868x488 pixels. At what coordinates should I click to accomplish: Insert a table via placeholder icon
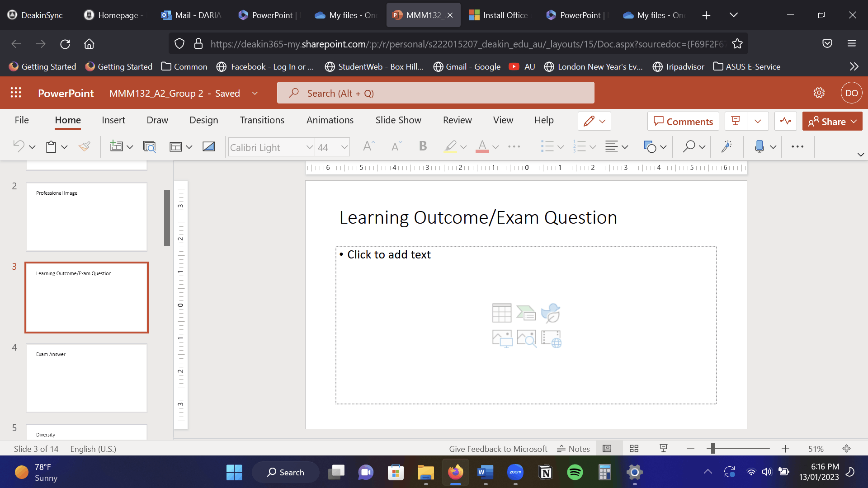(x=501, y=313)
